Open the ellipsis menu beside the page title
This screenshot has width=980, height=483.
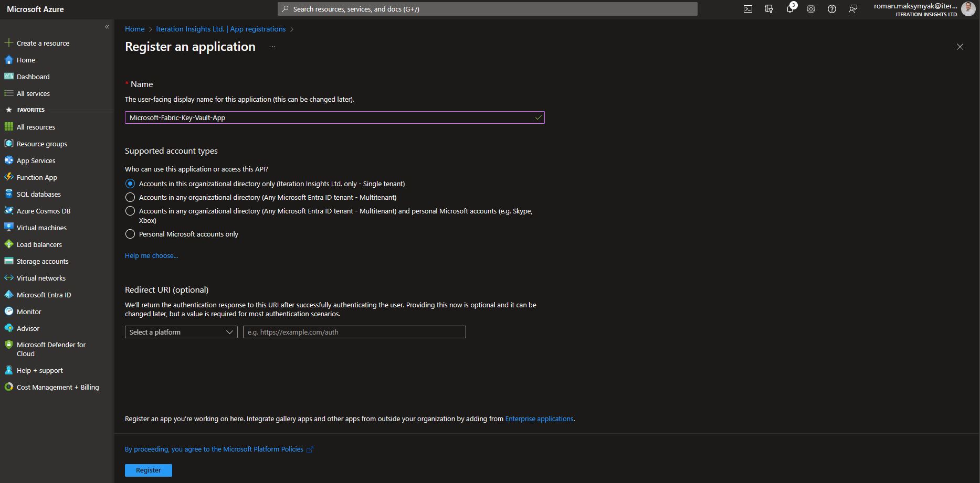click(272, 46)
